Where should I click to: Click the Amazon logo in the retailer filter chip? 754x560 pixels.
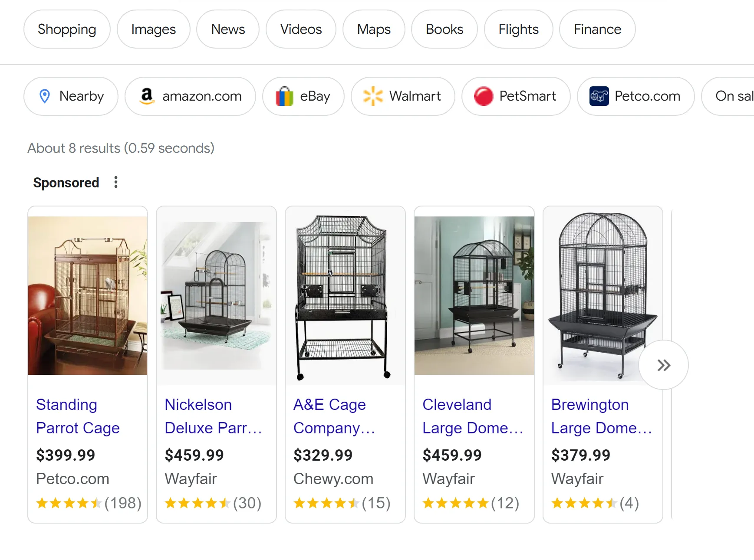click(x=148, y=96)
